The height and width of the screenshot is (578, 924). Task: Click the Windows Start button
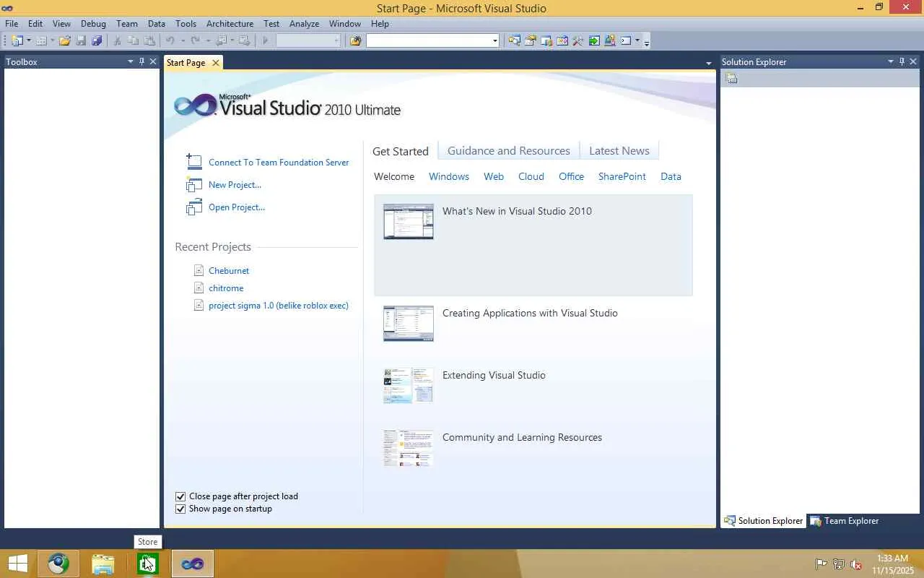(x=18, y=564)
